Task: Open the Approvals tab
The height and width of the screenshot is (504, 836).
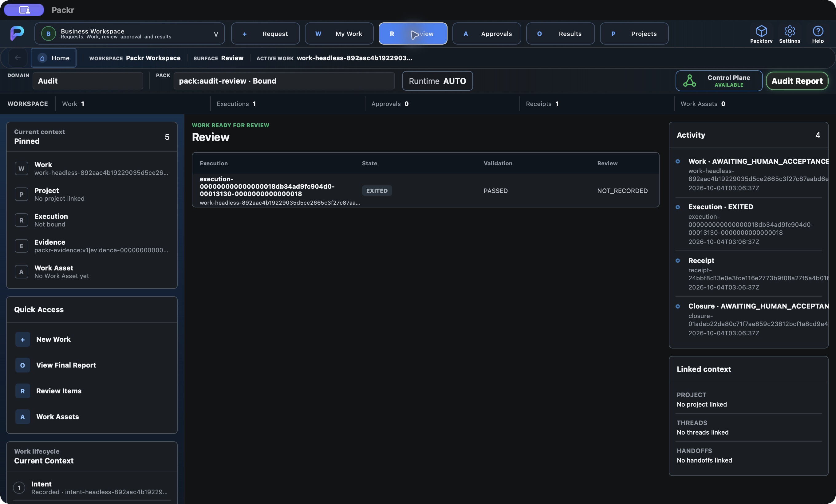Action: (x=487, y=33)
